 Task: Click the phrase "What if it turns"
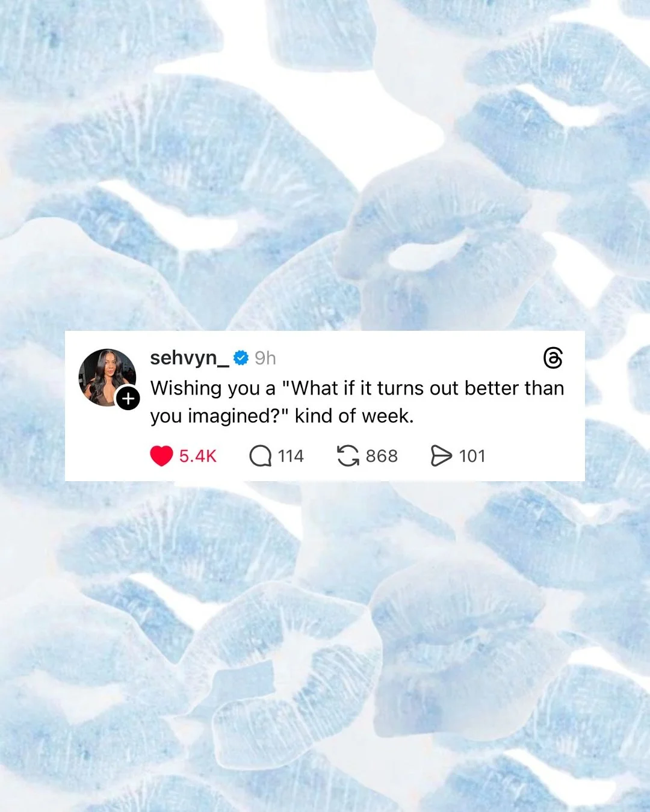coord(350,388)
